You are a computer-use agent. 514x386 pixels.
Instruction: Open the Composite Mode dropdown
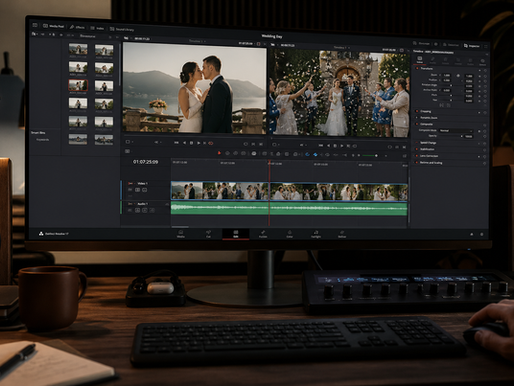pos(456,131)
